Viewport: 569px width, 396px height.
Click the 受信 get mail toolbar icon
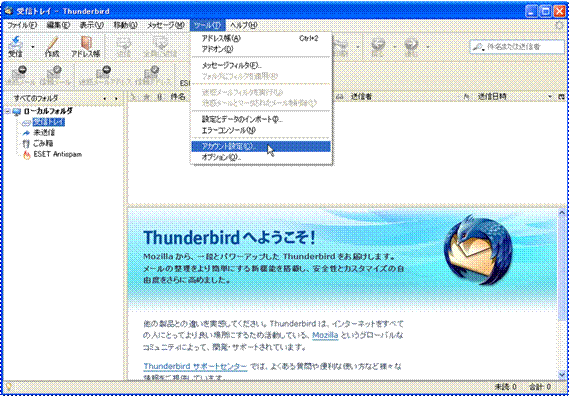(x=16, y=46)
